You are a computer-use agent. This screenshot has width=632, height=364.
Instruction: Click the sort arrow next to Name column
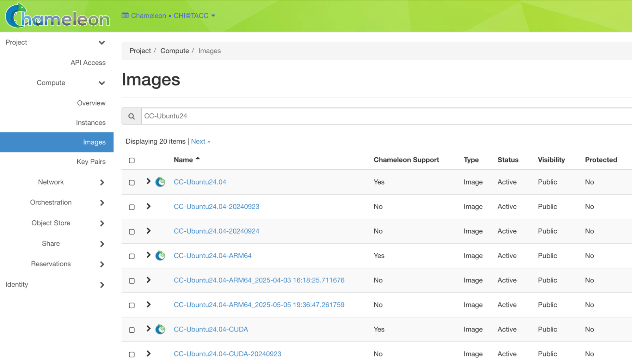click(198, 159)
